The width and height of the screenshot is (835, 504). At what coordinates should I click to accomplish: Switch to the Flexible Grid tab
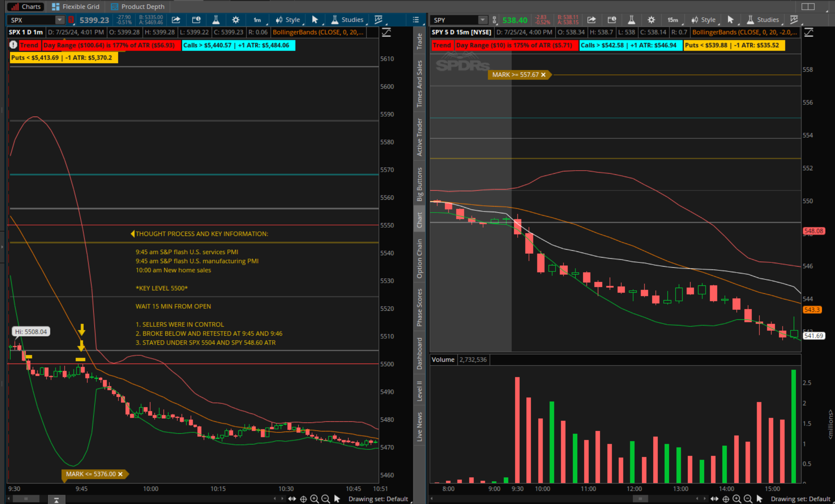76,6
